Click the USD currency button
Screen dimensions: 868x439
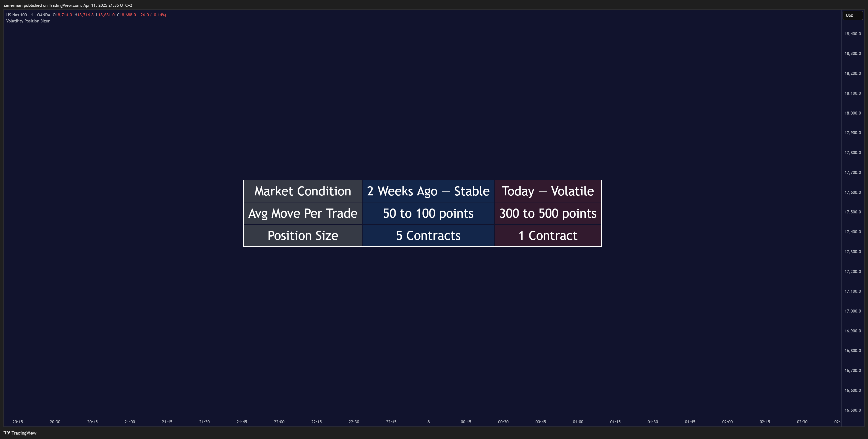tap(852, 15)
